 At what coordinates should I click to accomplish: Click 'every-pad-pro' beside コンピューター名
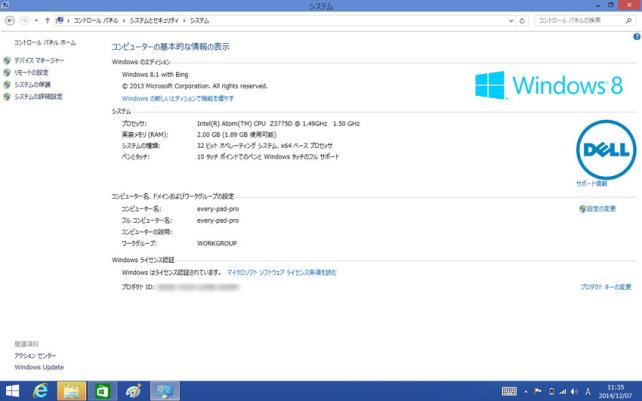218,209
